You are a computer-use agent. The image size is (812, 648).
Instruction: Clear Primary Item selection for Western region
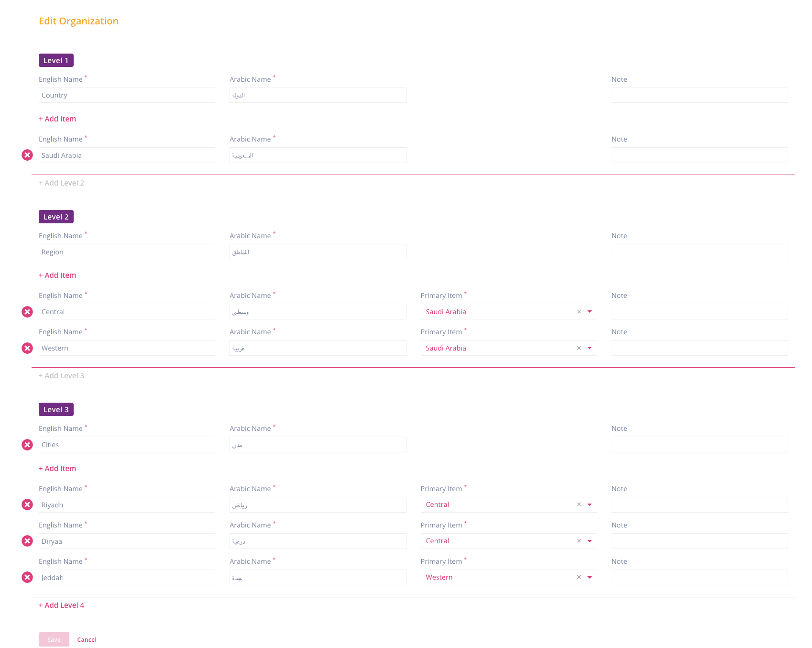tap(579, 348)
